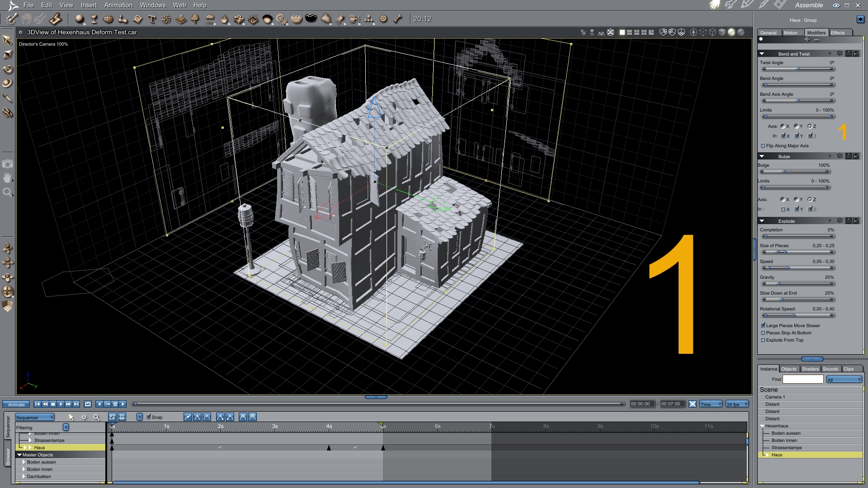Uncheck Large Pieces Move Slower
This screenshot has width=868, height=488.
pyautogui.click(x=763, y=325)
